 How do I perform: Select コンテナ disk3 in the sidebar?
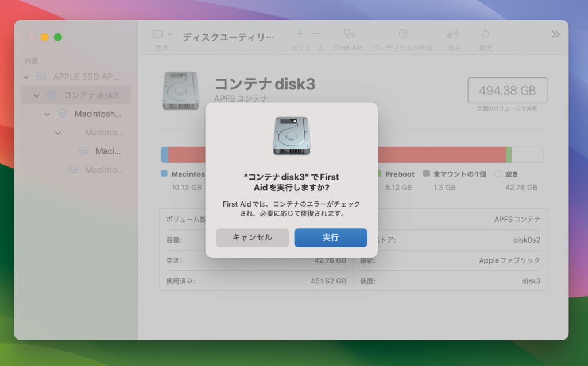(76, 95)
